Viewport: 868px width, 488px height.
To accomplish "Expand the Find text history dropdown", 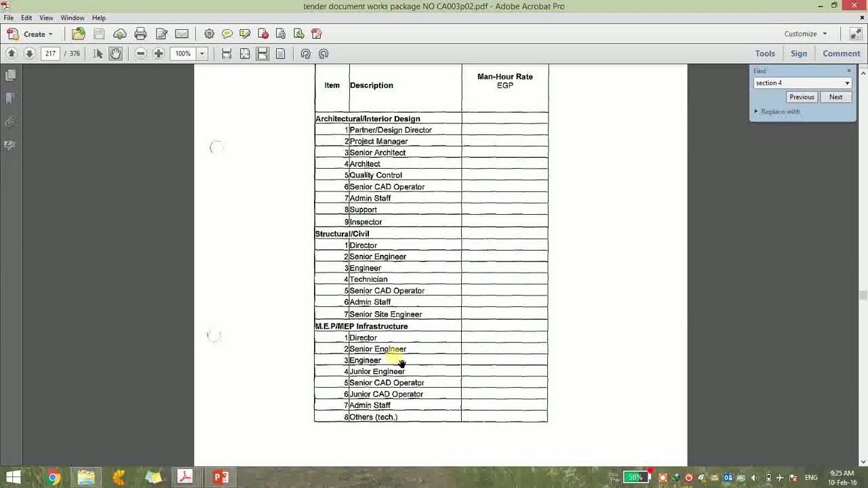I will [x=847, y=83].
